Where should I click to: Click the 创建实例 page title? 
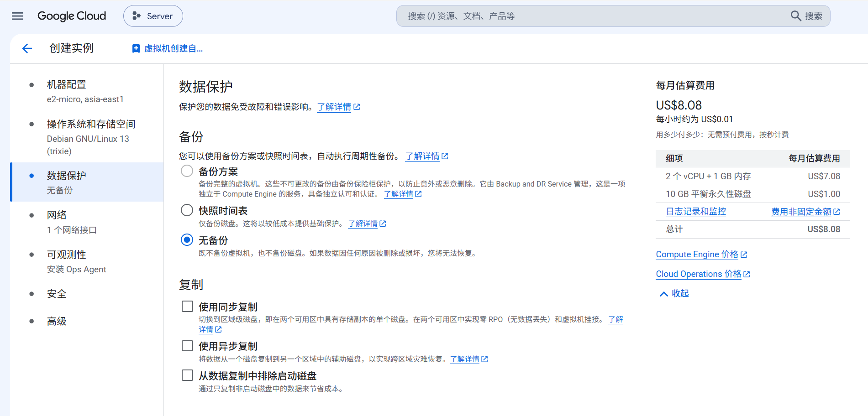[71, 48]
